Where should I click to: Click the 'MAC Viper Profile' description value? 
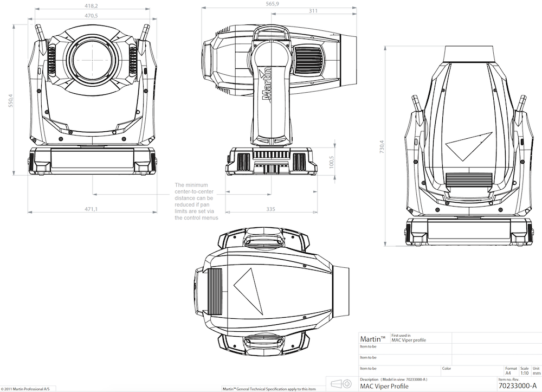click(x=384, y=386)
